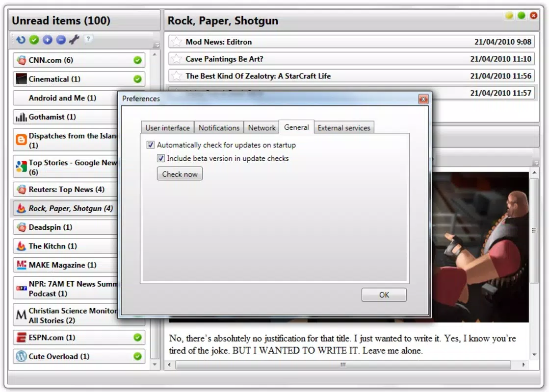This screenshot has width=549, height=392.
Task: Click the blue add feed plus icon
Action: 47,40
